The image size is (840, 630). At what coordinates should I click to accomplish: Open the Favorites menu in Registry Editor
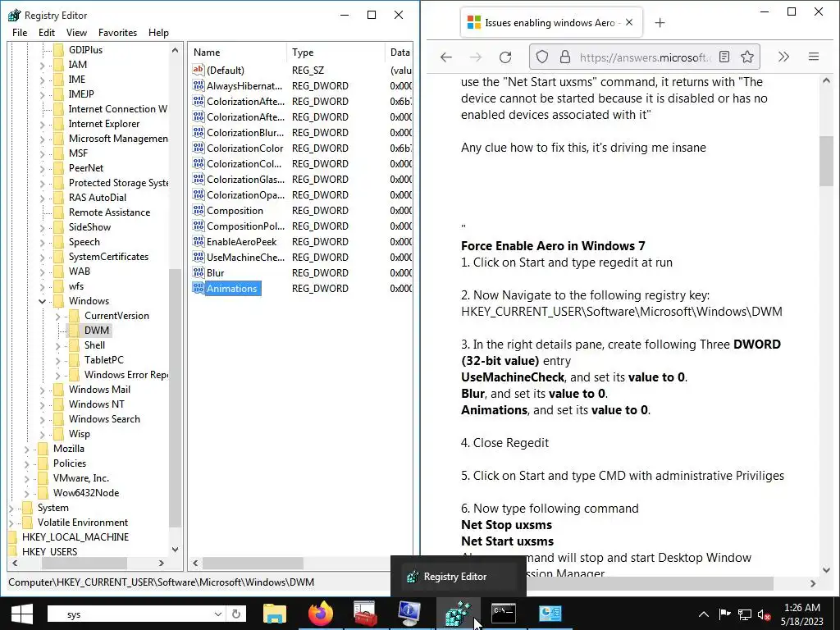[118, 33]
